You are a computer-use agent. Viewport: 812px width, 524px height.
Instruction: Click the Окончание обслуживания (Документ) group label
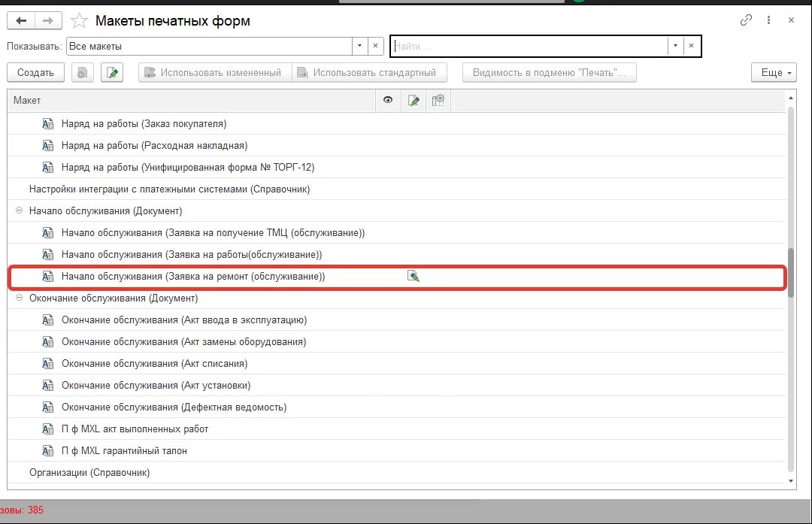click(114, 298)
